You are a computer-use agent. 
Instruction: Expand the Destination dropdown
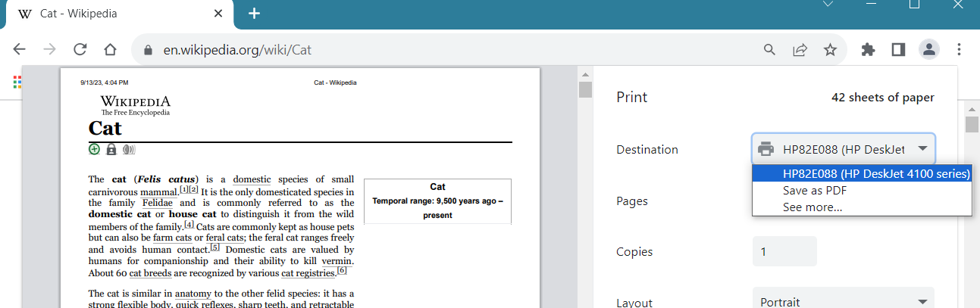[x=844, y=149]
